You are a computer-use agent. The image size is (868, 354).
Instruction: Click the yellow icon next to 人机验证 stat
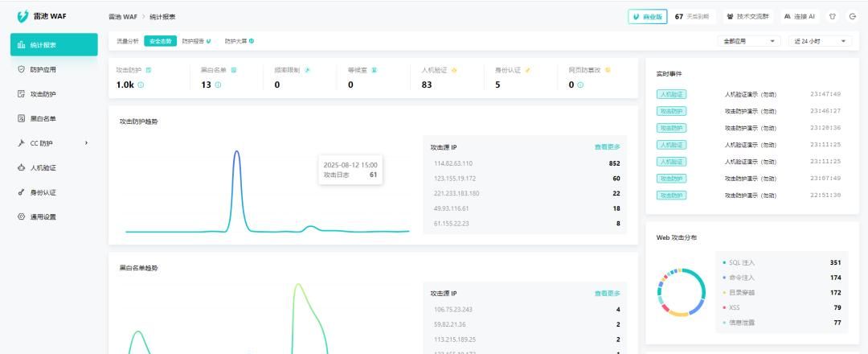[x=454, y=70]
